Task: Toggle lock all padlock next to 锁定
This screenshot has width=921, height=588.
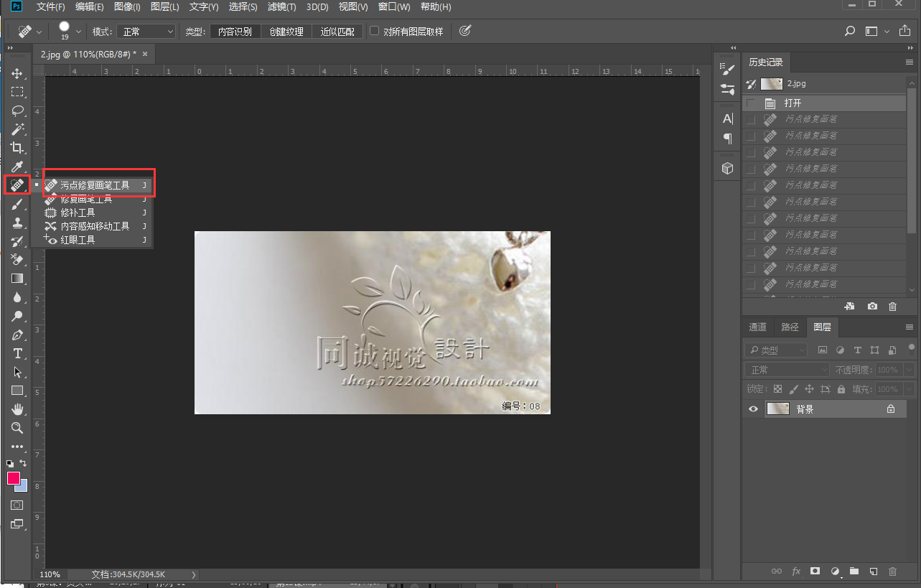Action: 841,389
